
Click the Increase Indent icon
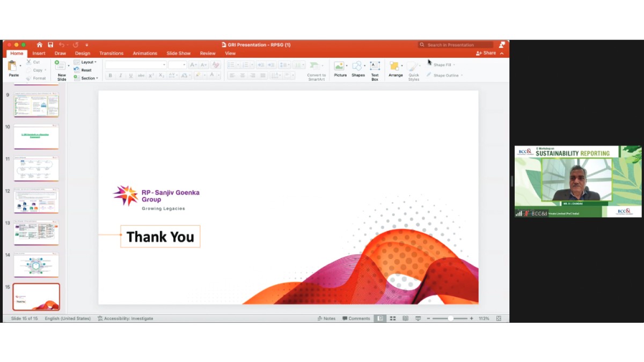click(x=271, y=65)
